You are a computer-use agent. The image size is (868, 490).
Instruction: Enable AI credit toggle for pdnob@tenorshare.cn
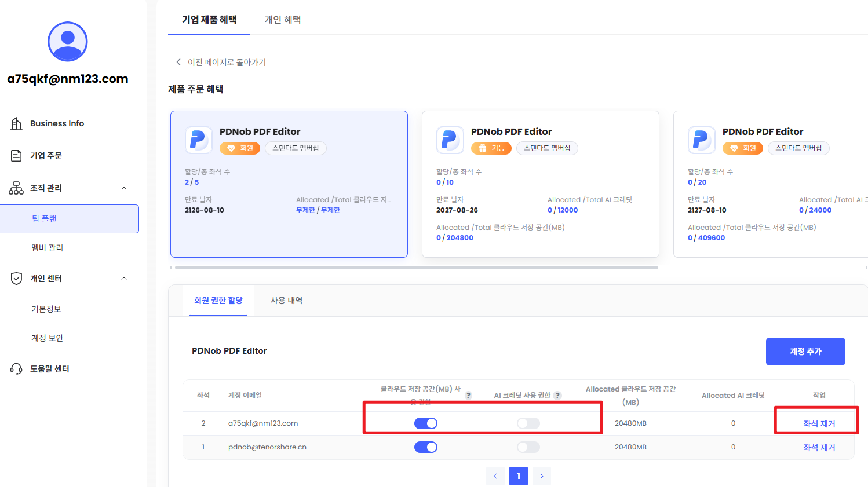coord(528,447)
